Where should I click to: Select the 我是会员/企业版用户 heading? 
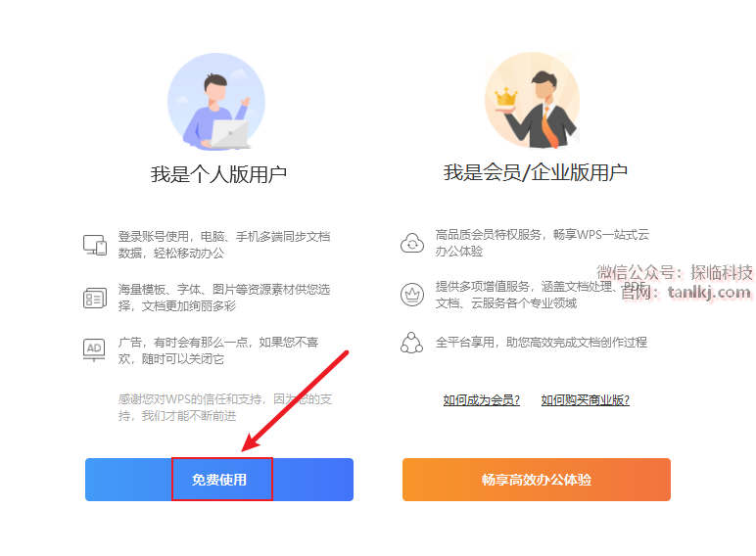coord(536,172)
